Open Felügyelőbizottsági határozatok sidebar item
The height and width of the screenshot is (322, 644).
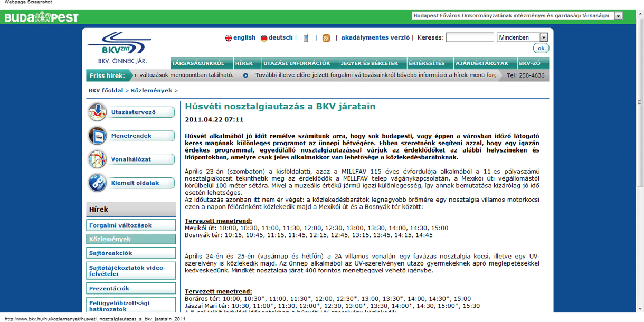[x=131, y=306]
